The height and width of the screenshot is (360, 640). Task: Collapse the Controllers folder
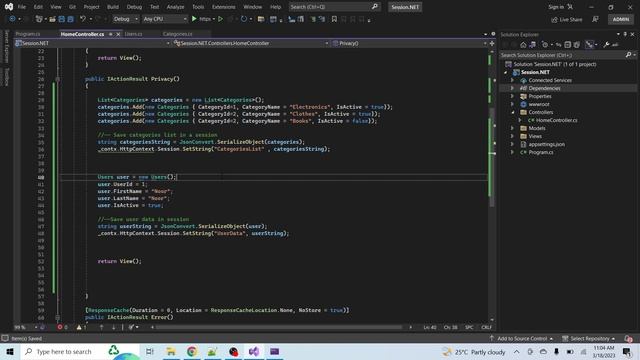(512, 112)
